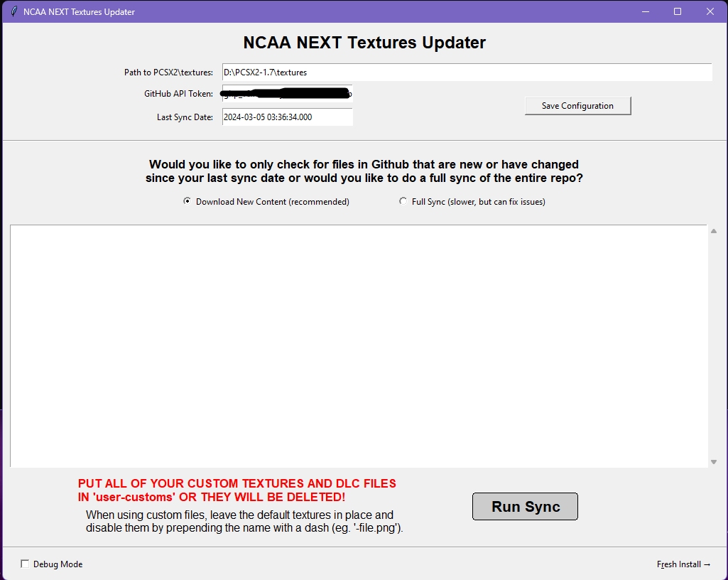Click the 'GitHub API Token:' label

pyautogui.click(x=178, y=93)
